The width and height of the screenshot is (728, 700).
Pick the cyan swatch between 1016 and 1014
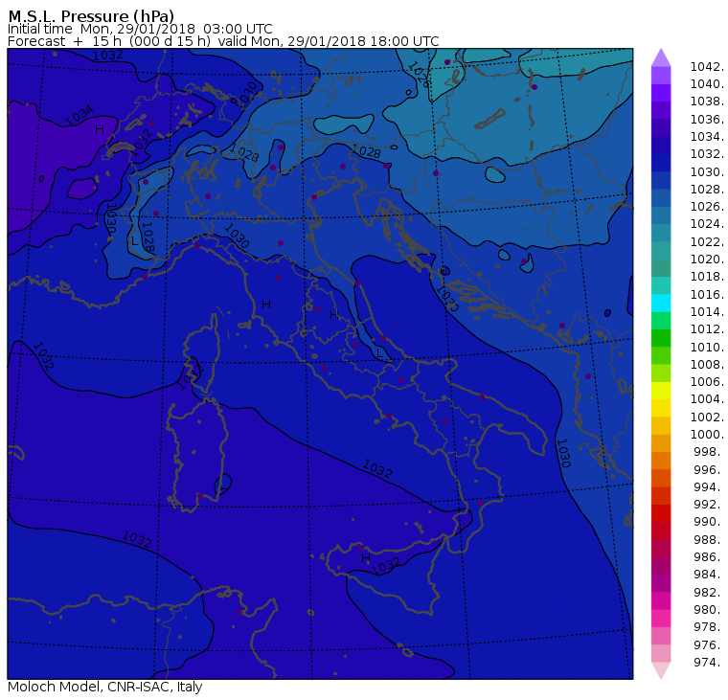(x=661, y=304)
